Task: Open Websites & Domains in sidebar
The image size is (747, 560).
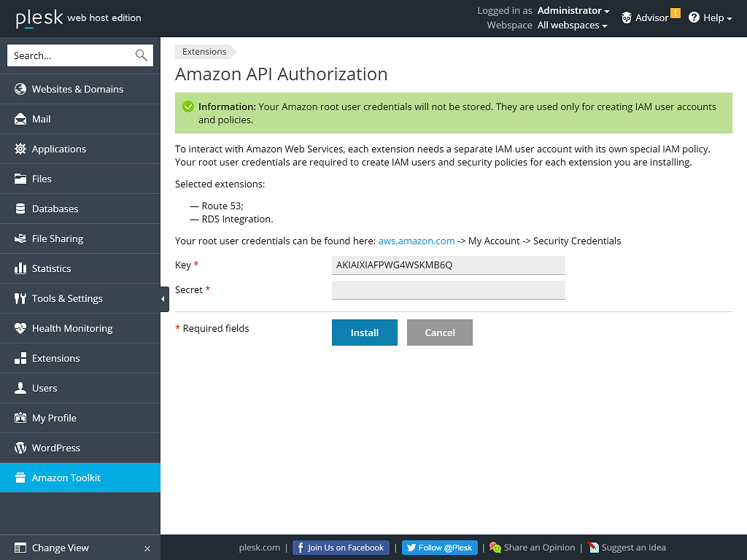Action: click(80, 89)
